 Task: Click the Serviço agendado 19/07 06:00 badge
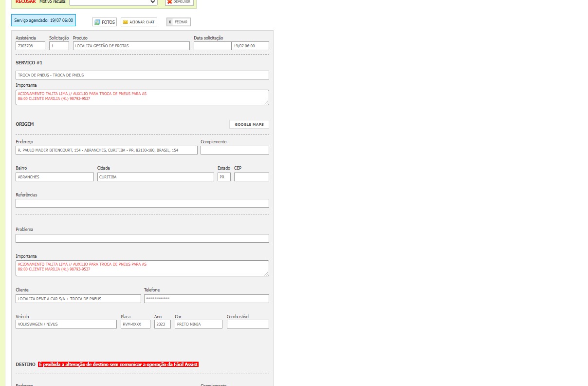(x=44, y=20)
